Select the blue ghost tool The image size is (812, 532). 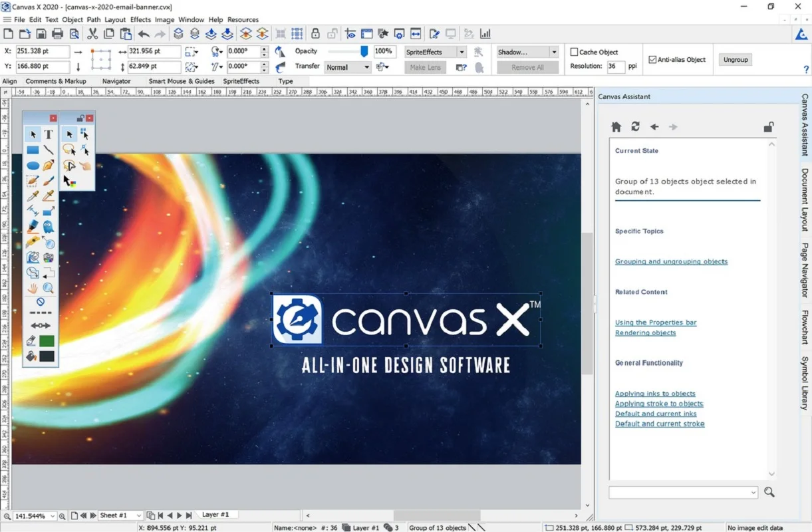click(49, 227)
